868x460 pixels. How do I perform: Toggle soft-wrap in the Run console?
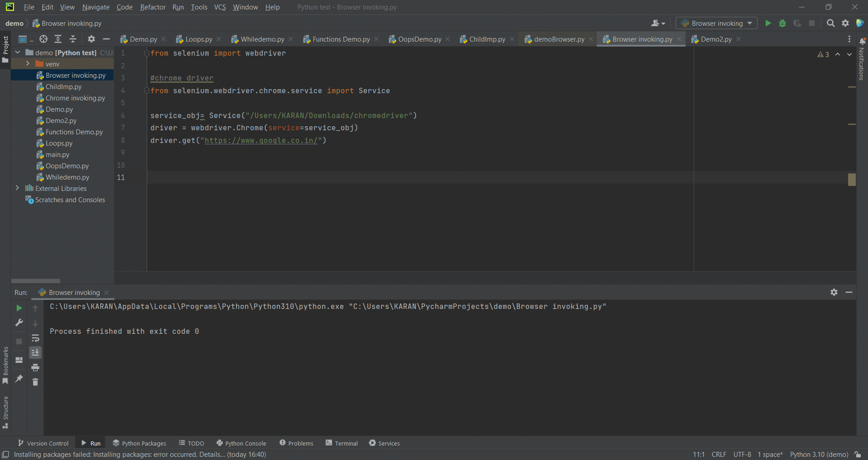35,338
